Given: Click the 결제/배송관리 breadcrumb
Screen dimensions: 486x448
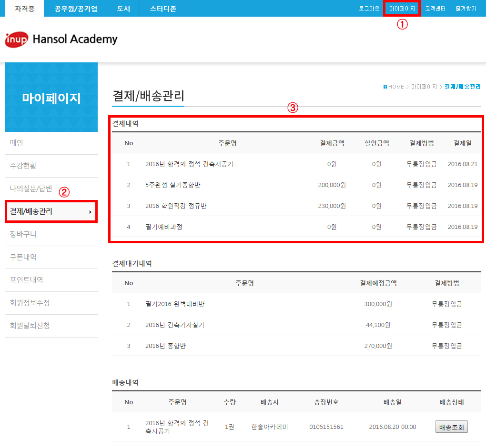Looking at the screenshot, I should point(463,87).
